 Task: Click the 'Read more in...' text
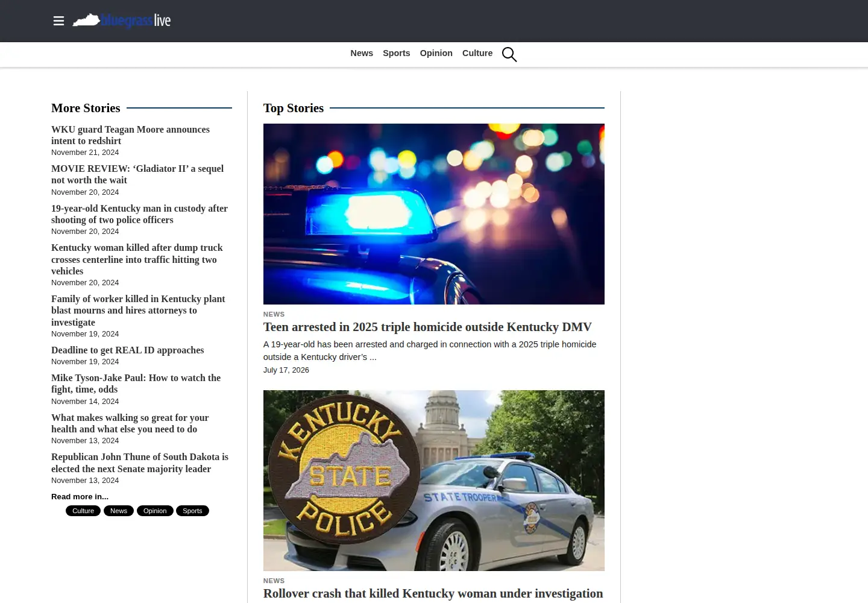point(80,497)
